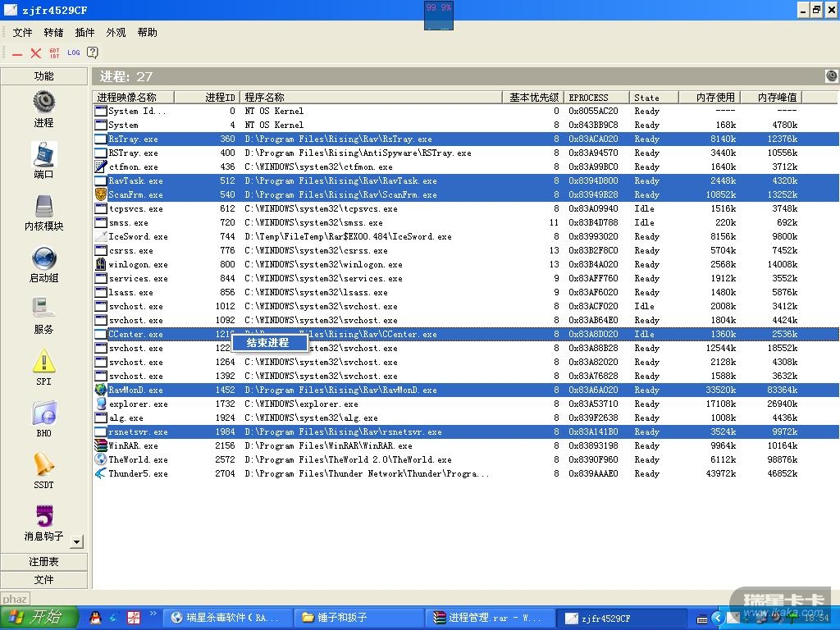Select the Thunder5.exe process row
Viewport: 840px width, 630px height.
coord(138,473)
